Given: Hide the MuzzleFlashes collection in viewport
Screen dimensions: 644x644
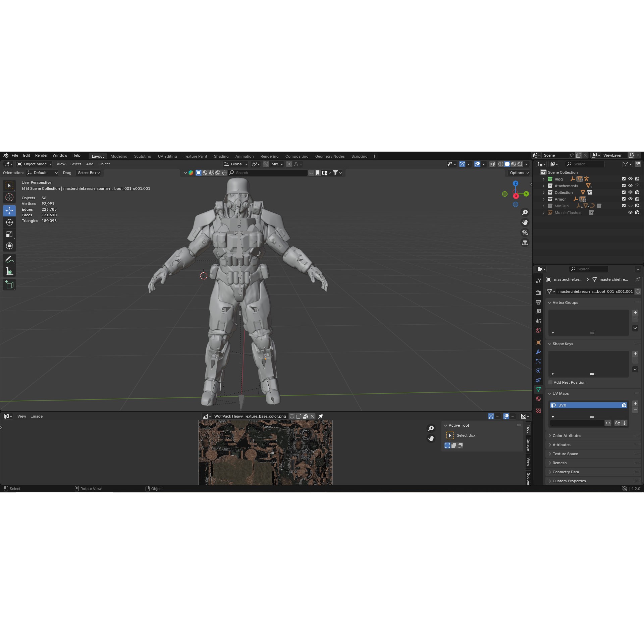Looking at the screenshot, I should click(x=631, y=213).
